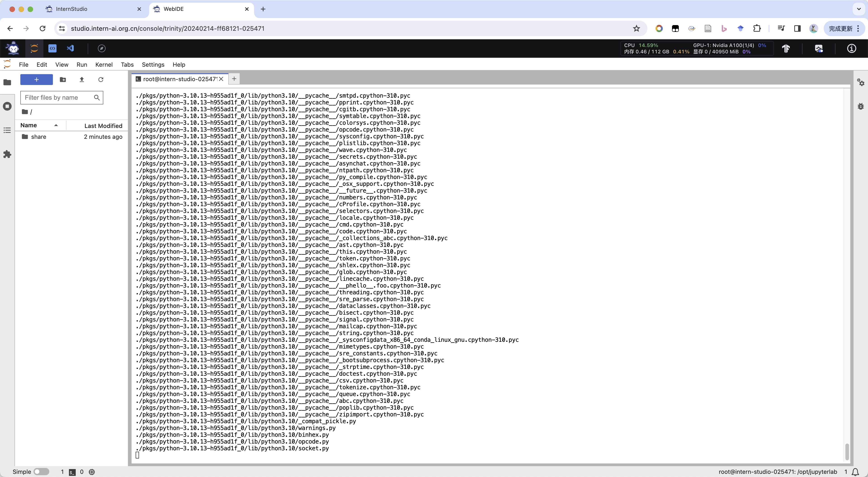Open the Settings menu

(153, 64)
